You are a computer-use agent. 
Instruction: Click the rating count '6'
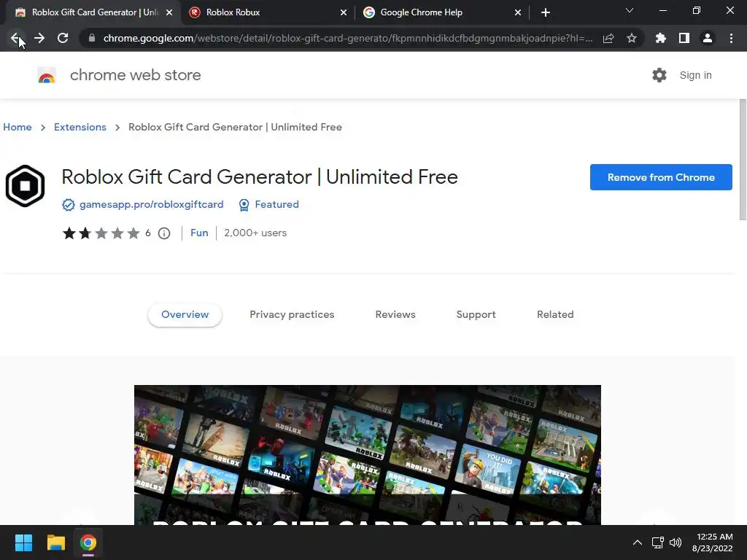[x=147, y=233]
